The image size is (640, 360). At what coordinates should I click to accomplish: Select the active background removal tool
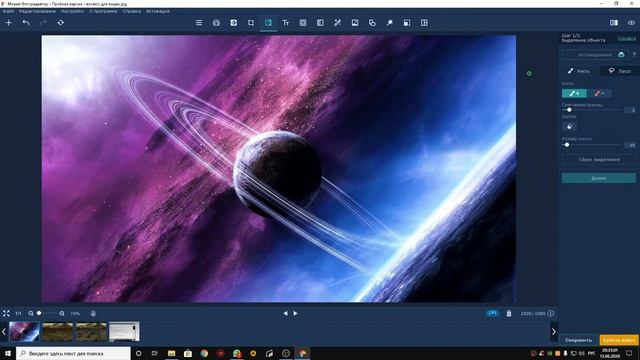pyautogui.click(x=268, y=23)
